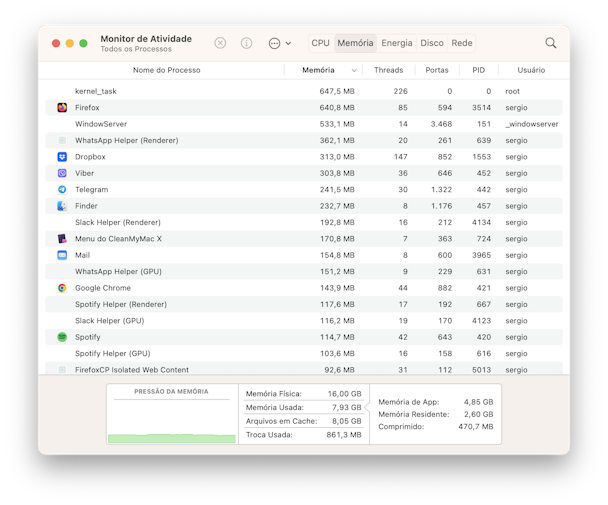Select the Memória tab

click(355, 43)
